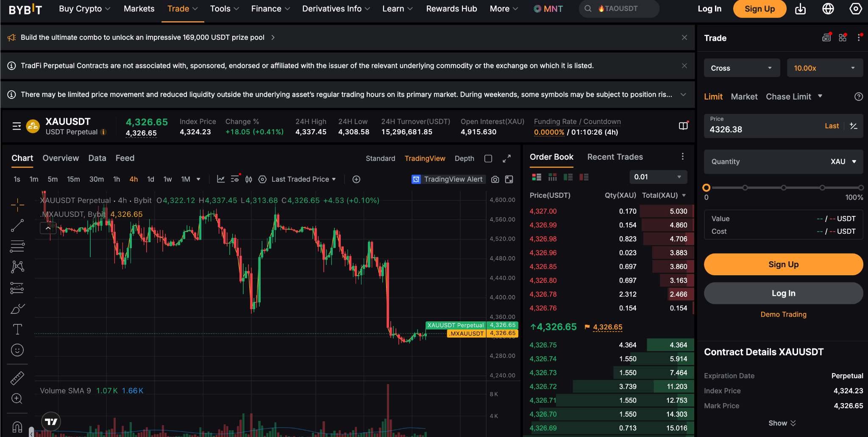Set quantity slider to the midpoint mark
This screenshot has width=868, height=437.
click(784, 188)
